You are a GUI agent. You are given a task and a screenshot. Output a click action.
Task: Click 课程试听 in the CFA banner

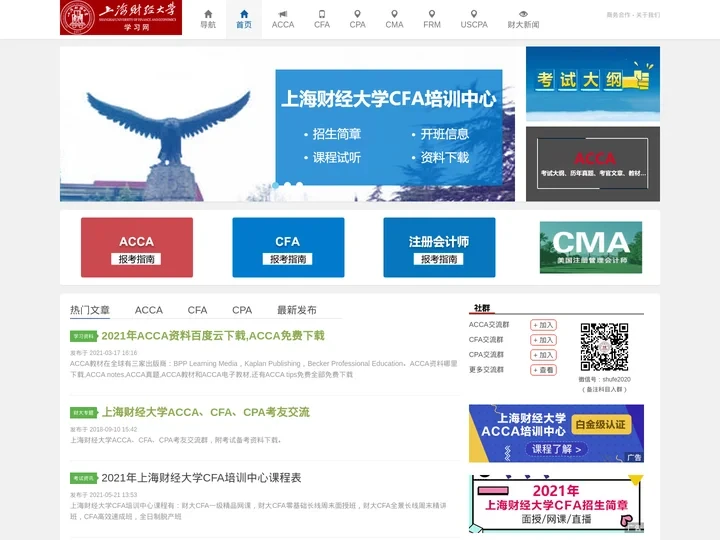coord(337,158)
